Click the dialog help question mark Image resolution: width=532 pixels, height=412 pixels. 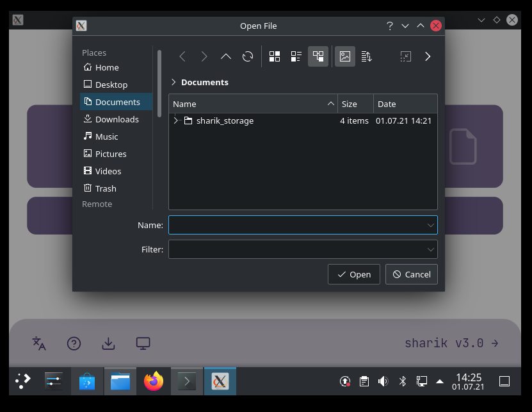point(390,26)
